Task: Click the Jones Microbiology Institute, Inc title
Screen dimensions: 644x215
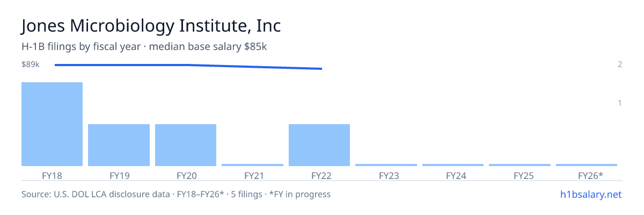Action: (151, 26)
